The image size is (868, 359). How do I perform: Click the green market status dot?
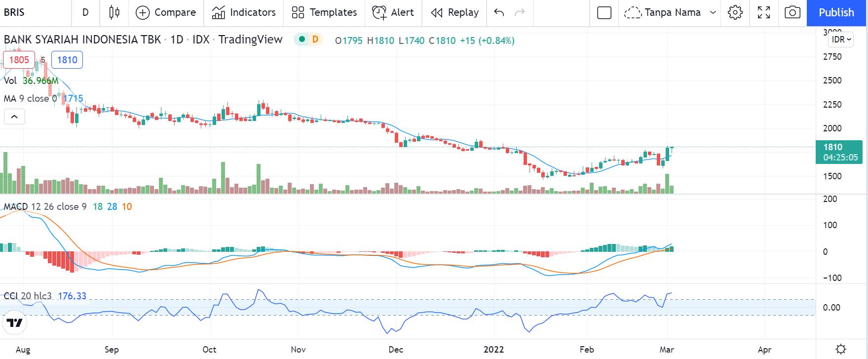tap(302, 40)
